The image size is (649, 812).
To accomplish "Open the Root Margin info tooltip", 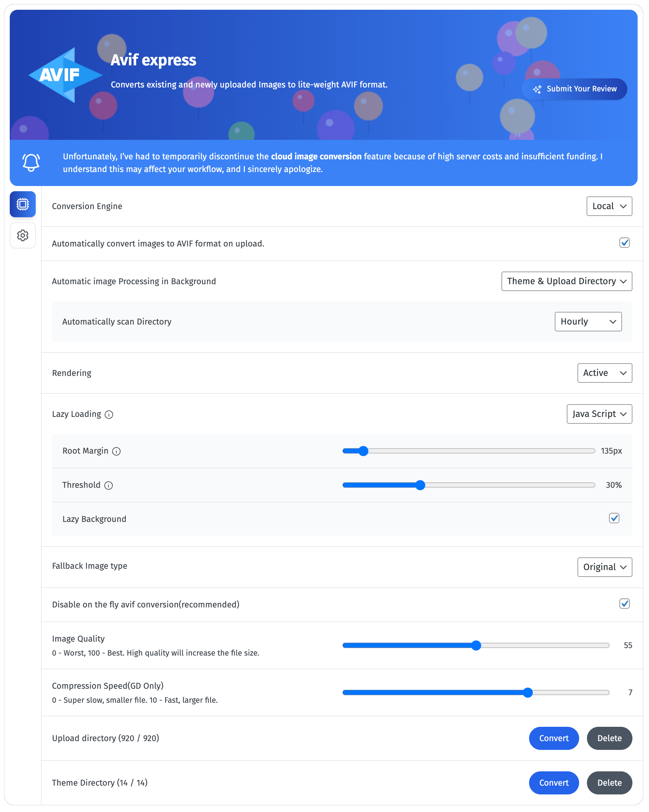I will 117,451.
